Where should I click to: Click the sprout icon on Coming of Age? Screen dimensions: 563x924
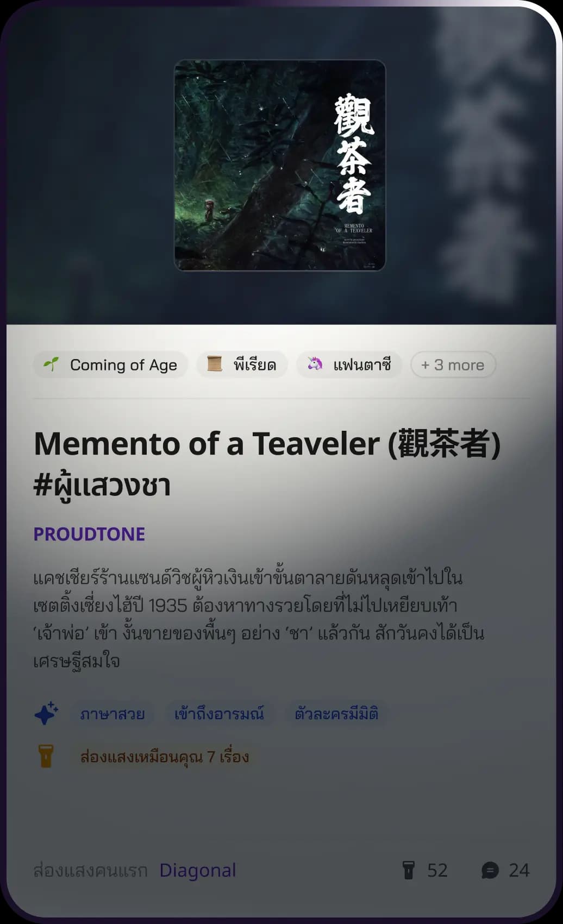(x=51, y=364)
